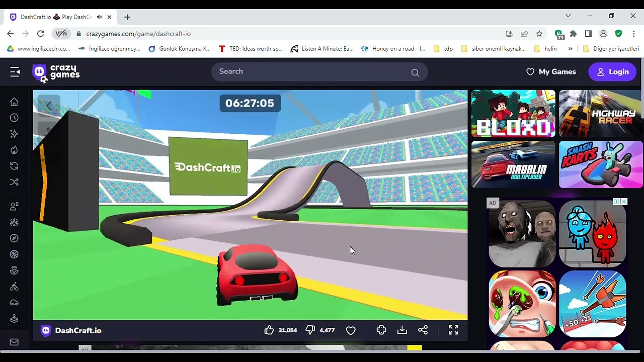Like the game with thumbs up
This screenshot has height=362, width=644.
269,330
